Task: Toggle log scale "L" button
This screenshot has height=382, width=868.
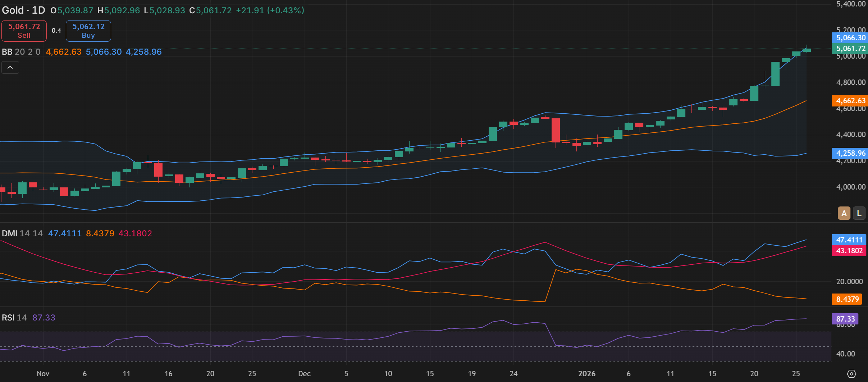Action: click(x=859, y=213)
